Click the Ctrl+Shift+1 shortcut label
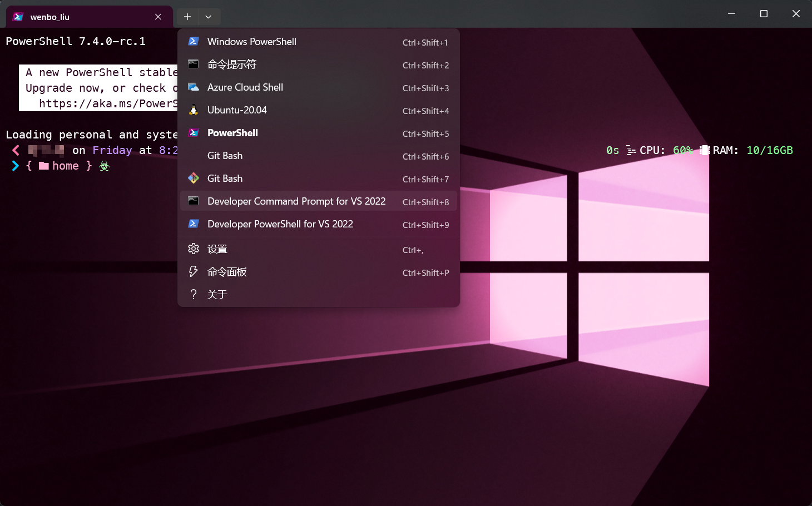 [425, 42]
